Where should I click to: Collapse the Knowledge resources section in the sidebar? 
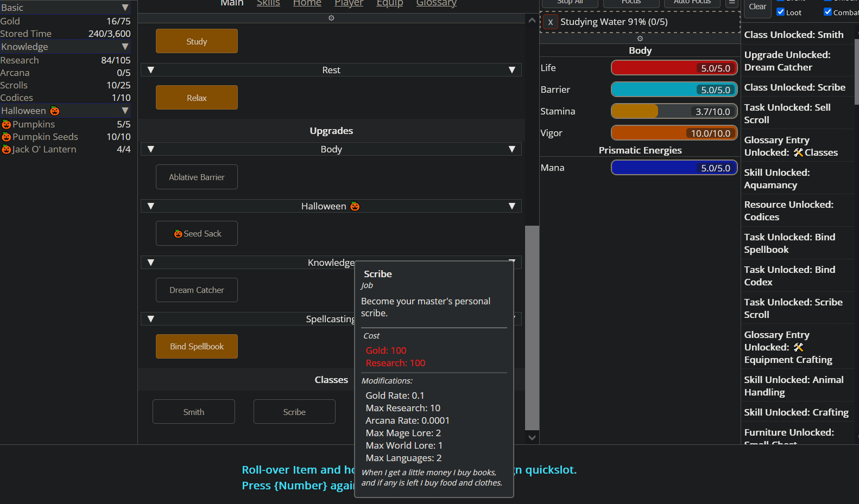tap(125, 47)
